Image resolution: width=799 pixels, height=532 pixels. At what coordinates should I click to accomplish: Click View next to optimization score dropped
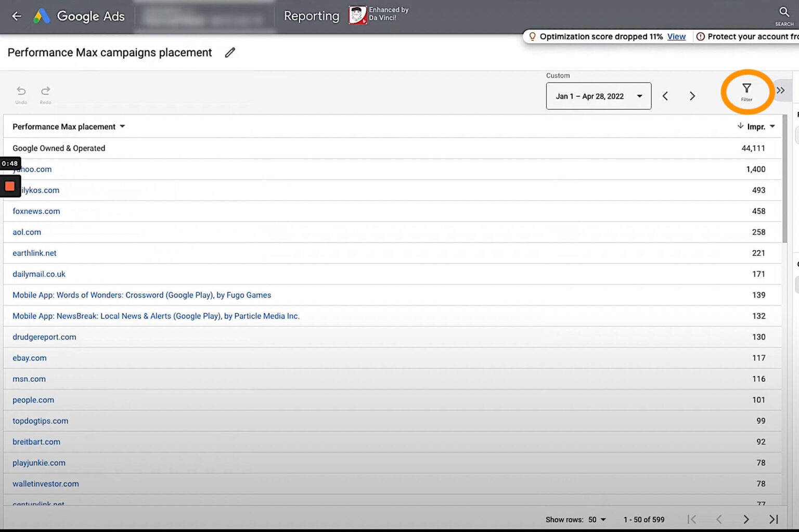676,36
